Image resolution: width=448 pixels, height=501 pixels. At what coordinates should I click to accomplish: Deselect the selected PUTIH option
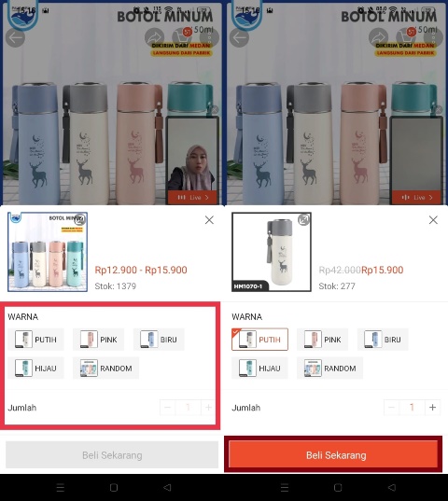point(259,340)
